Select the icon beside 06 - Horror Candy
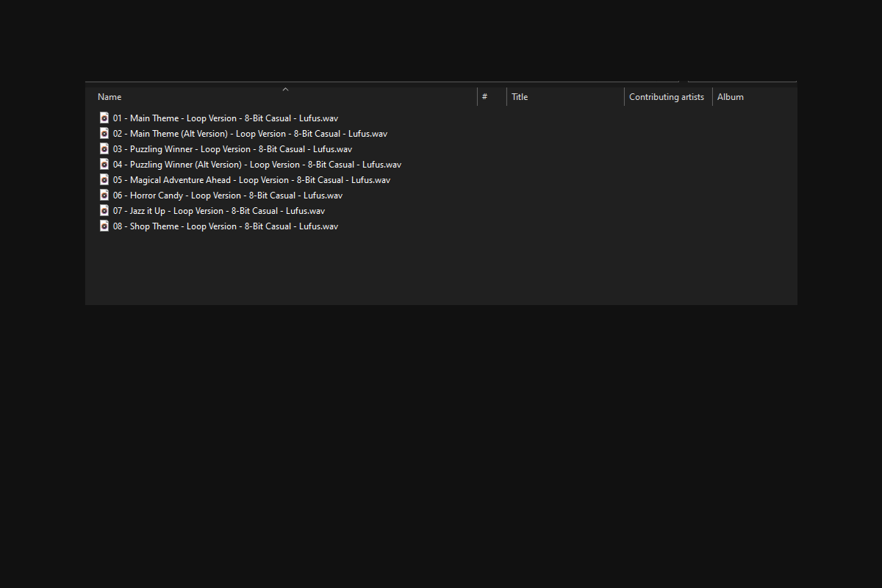 (x=104, y=195)
